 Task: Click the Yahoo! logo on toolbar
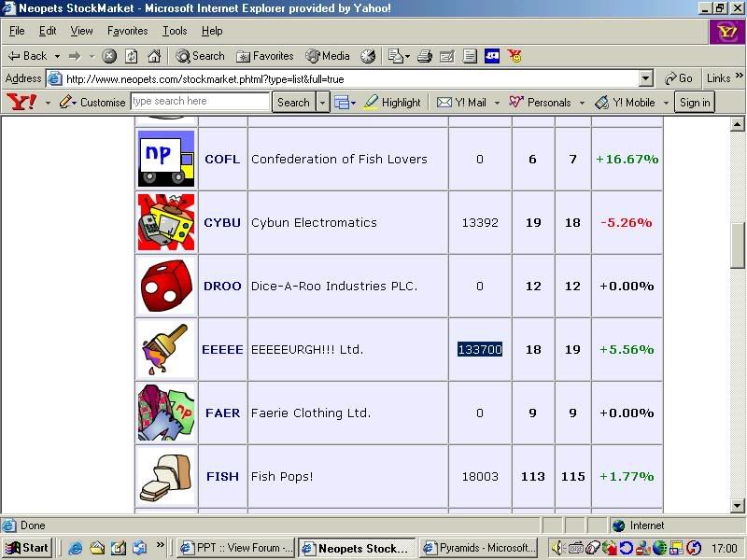[x=21, y=102]
